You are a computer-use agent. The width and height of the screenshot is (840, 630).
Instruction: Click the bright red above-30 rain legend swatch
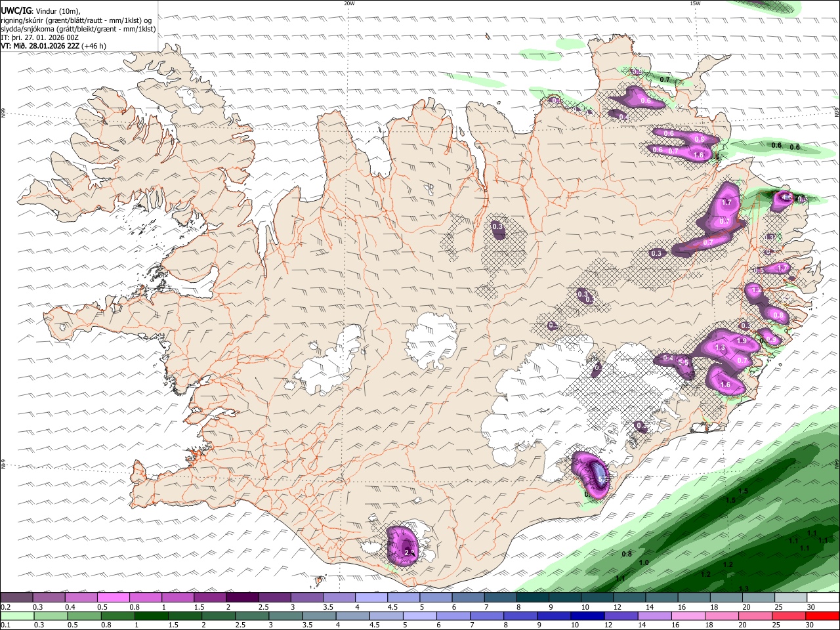point(822,616)
